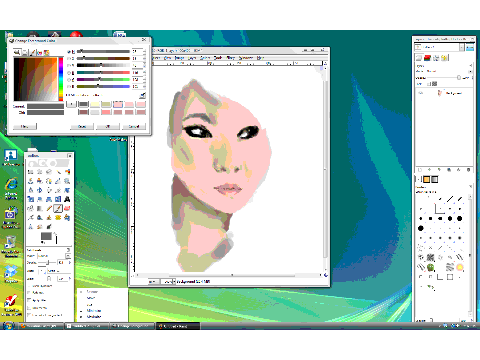
Task: Open the paintbrush Mode dropdown in tool options
Action: [x=54, y=256]
